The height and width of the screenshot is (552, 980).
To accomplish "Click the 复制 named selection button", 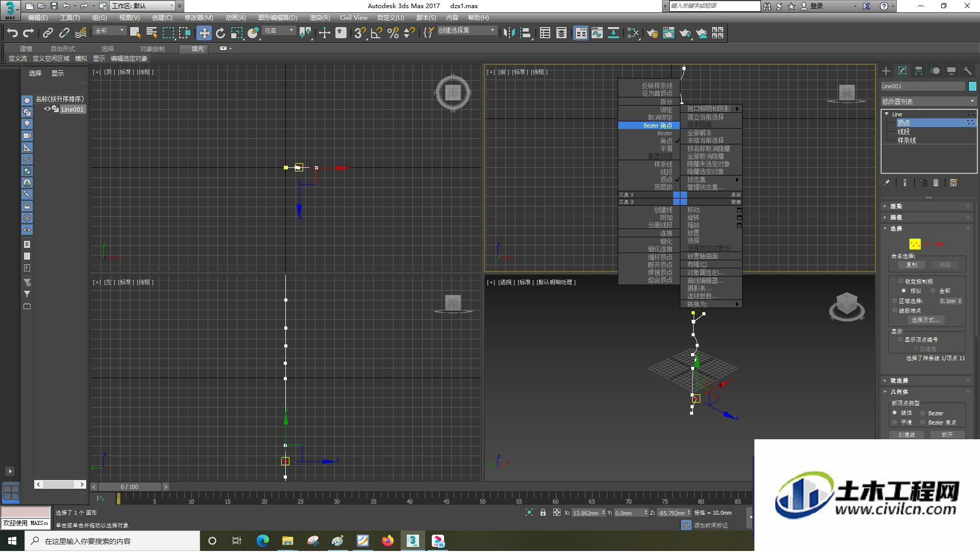I will (x=911, y=265).
